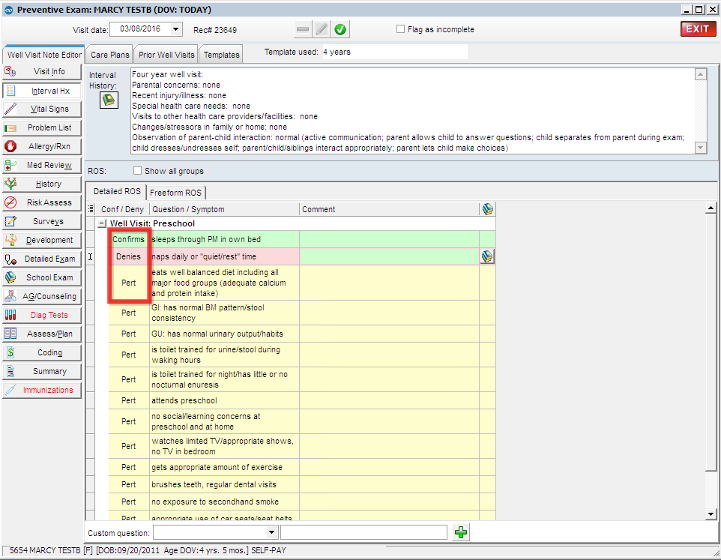Click the Template used field

[394, 52]
